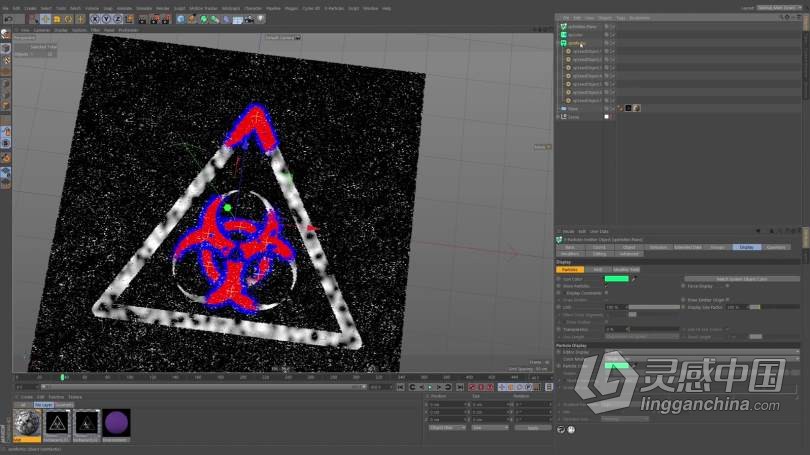This screenshot has width=810, height=455.
Task: Open the X-Particles menu
Action: pos(334,9)
